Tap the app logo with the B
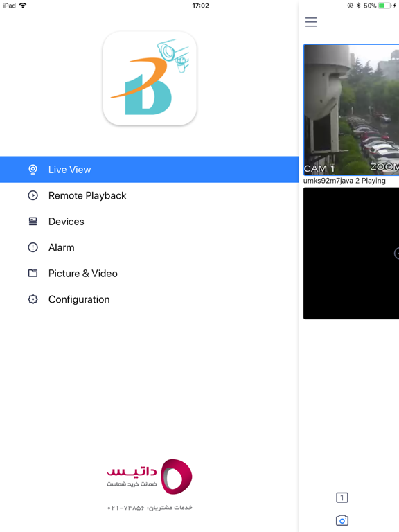 150,78
